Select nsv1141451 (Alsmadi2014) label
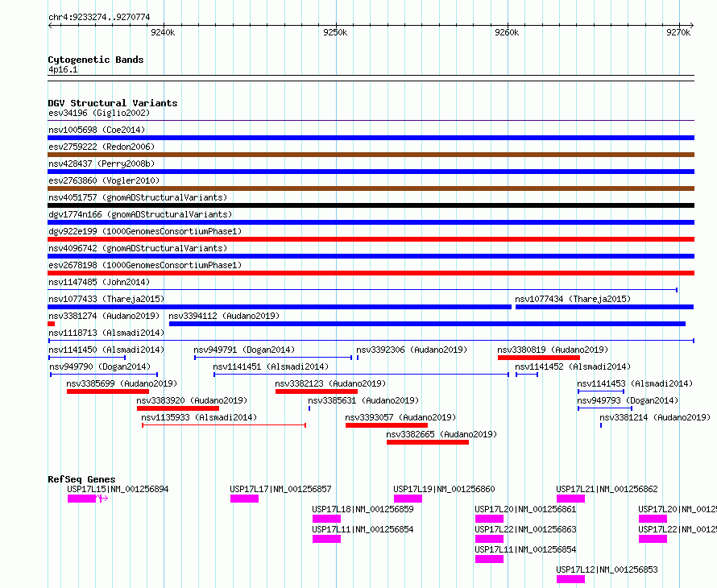The width and height of the screenshot is (717, 588). tap(271, 366)
